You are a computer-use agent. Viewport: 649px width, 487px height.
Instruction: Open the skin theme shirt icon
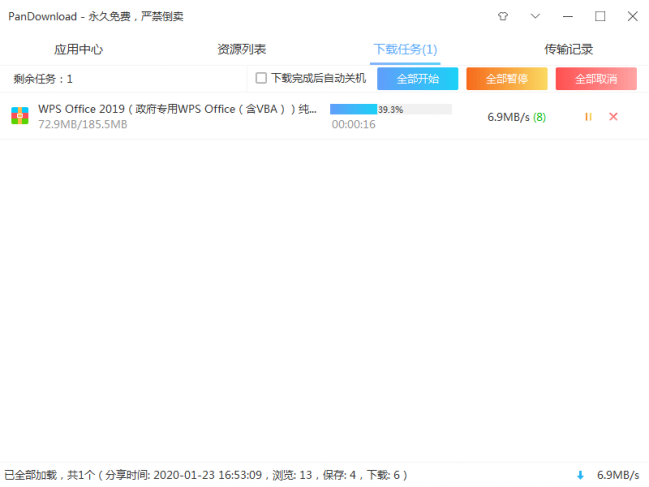coord(502,16)
